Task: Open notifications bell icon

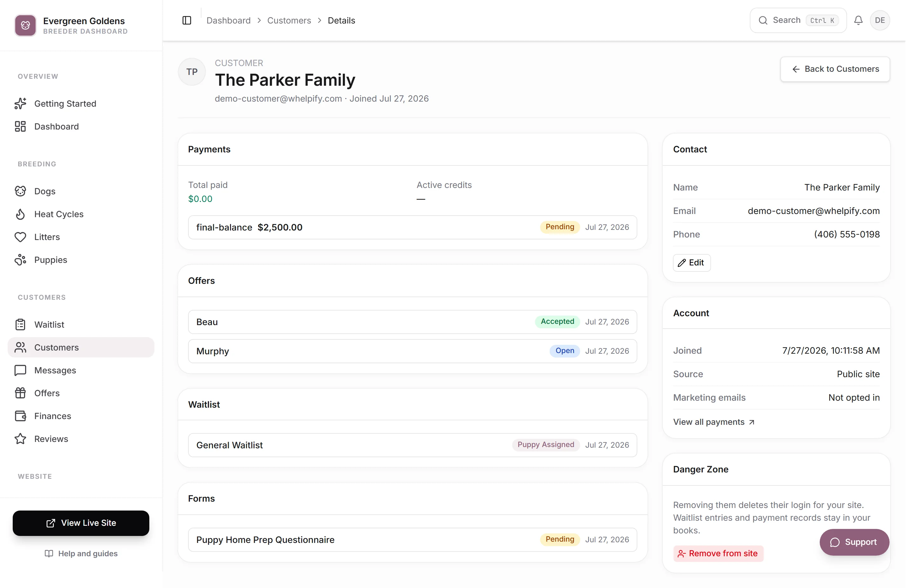Action: [x=858, y=20]
